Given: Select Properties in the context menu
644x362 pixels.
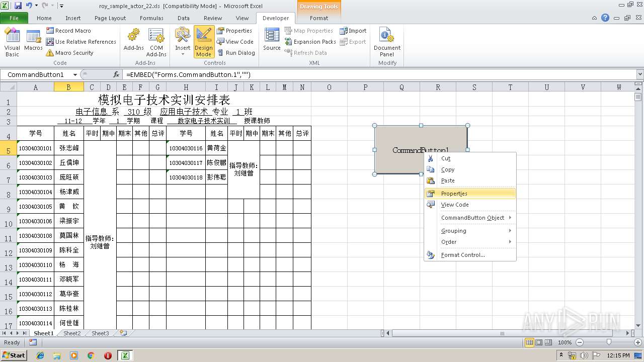Looking at the screenshot, I should 470,194.
